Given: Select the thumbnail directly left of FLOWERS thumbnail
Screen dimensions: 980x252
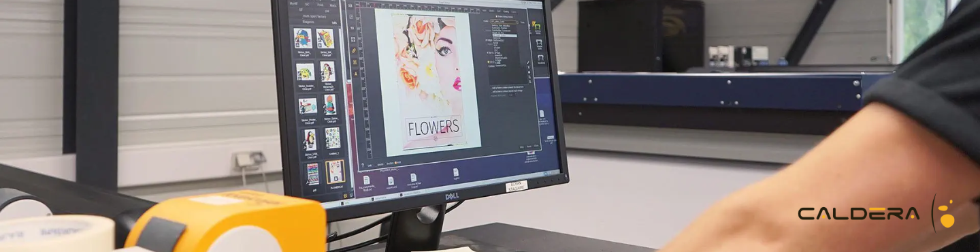Looking at the screenshot, I should [312, 173].
